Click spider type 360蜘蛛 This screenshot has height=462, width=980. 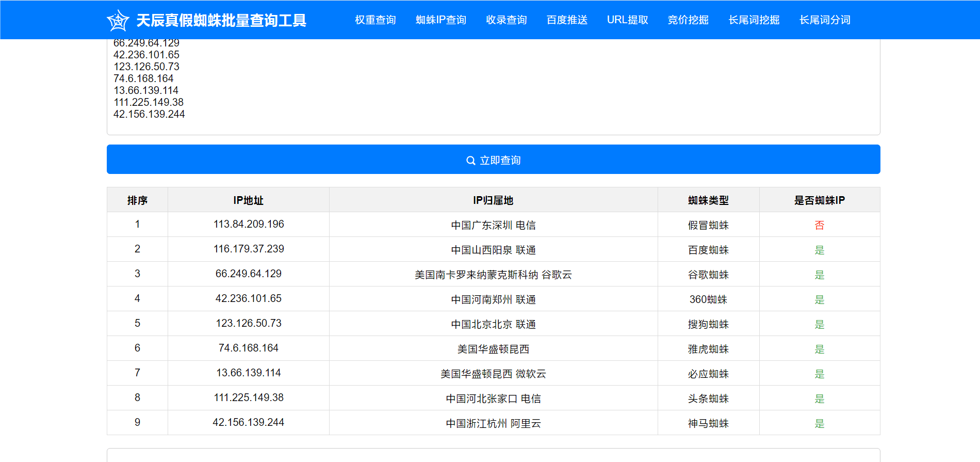709,299
